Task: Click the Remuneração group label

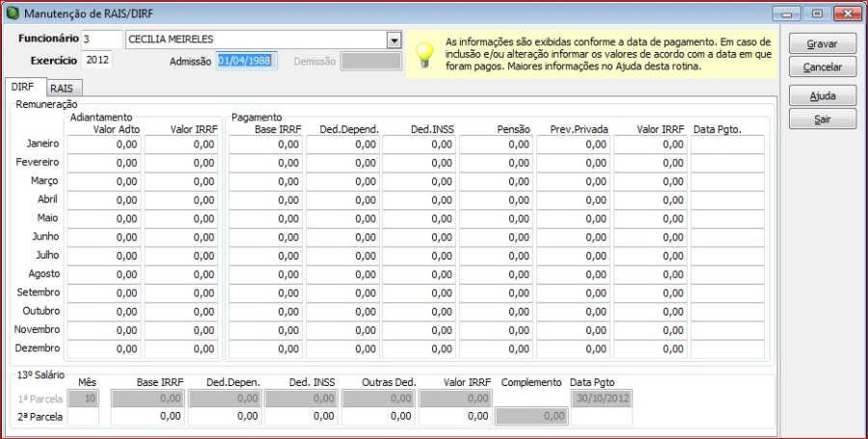Action: click(46, 103)
